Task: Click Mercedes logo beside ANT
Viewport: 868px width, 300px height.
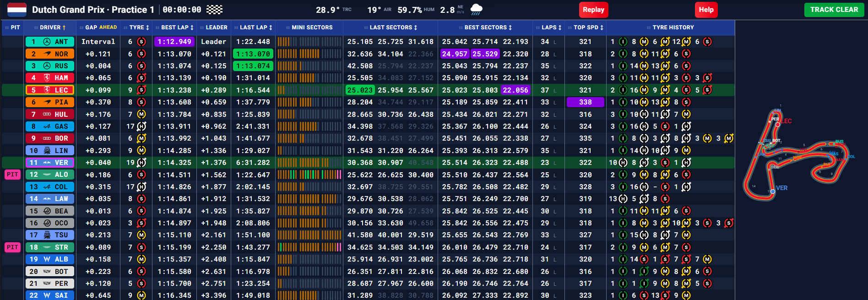Action: point(47,42)
